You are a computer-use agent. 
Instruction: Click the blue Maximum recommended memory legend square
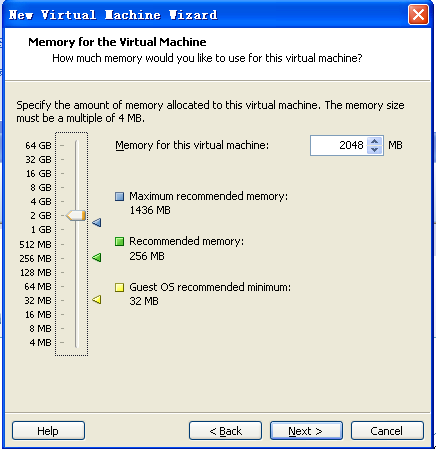point(119,196)
